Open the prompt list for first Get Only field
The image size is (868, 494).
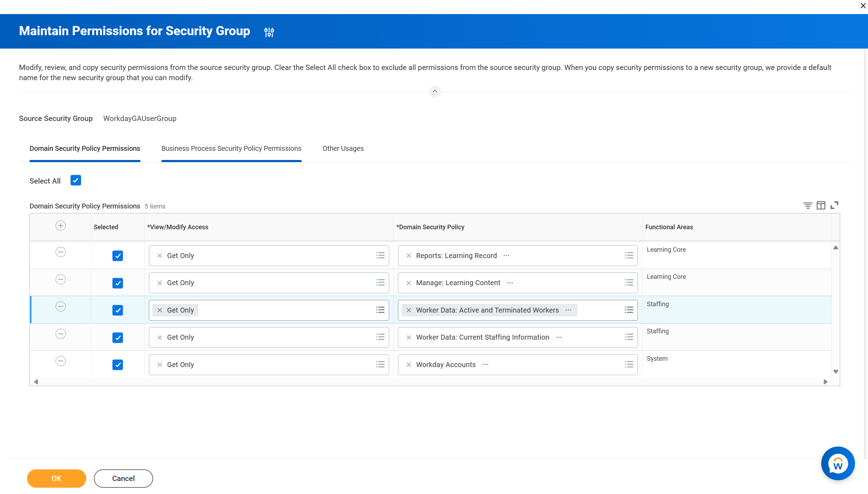tap(380, 255)
